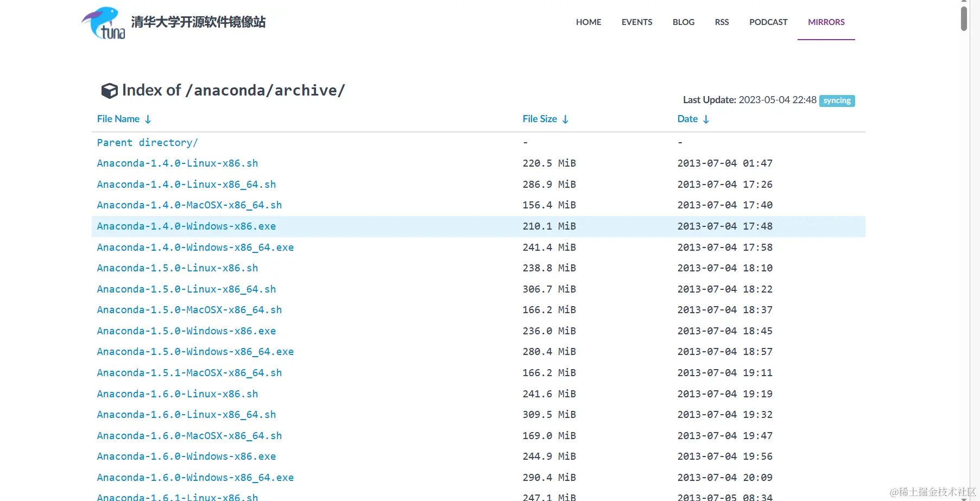This screenshot has height=501, width=980.
Task: Go to the BLOG page
Action: (x=684, y=22)
